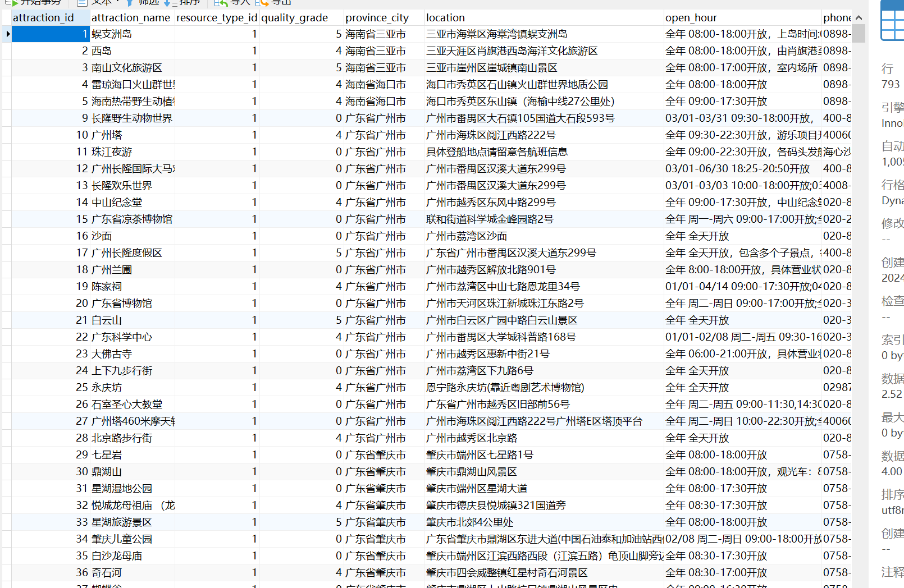The width and height of the screenshot is (904, 588).
Task: Select the cell '北京路步行街'
Action: (x=132, y=438)
